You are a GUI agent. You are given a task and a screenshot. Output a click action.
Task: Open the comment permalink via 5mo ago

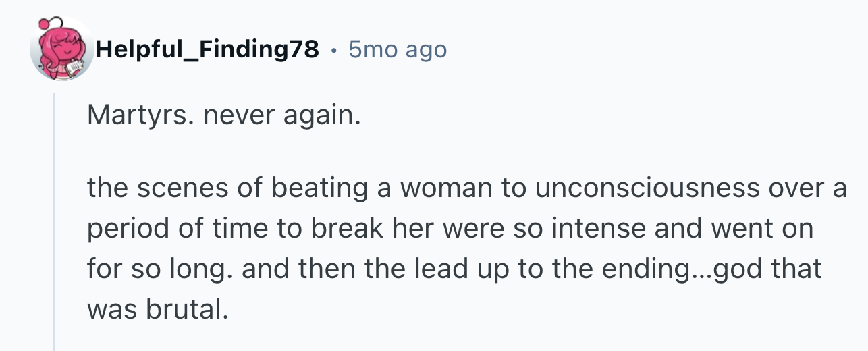coord(398,49)
